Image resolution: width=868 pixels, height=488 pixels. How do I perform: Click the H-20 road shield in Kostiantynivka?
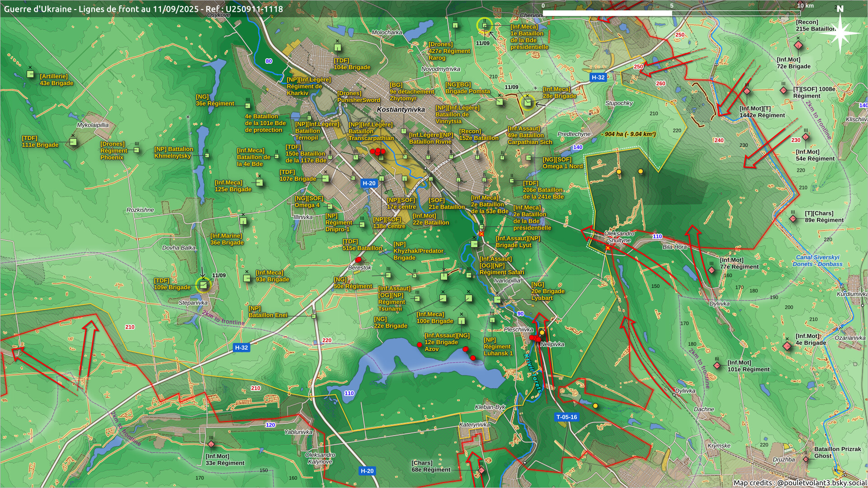(x=369, y=183)
